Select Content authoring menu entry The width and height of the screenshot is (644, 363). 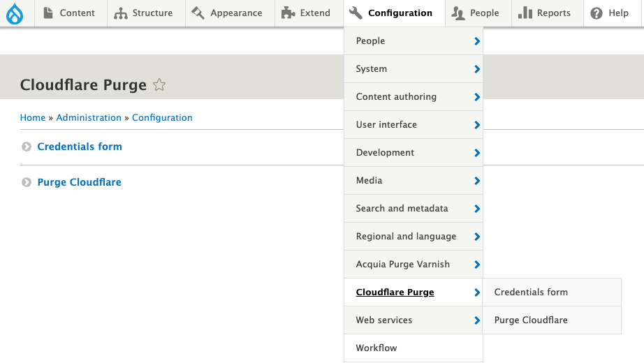pos(414,97)
